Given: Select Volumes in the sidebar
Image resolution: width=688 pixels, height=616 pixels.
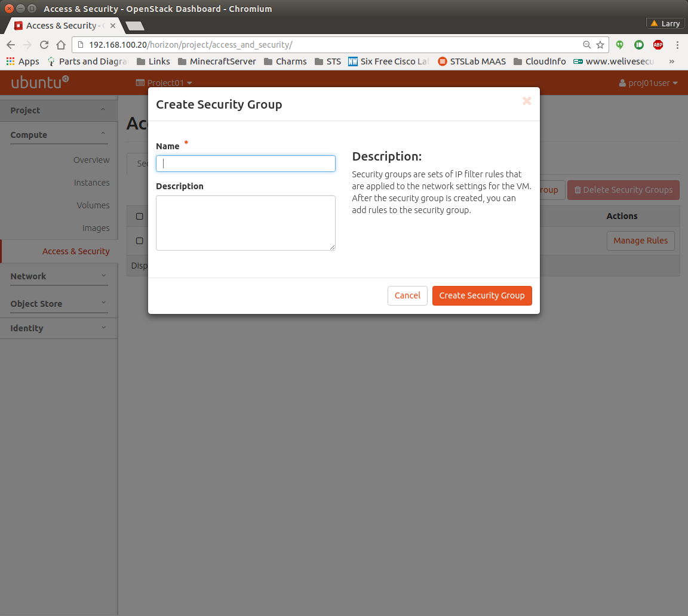Looking at the screenshot, I should pyautogui.click(x=93, y=205).
